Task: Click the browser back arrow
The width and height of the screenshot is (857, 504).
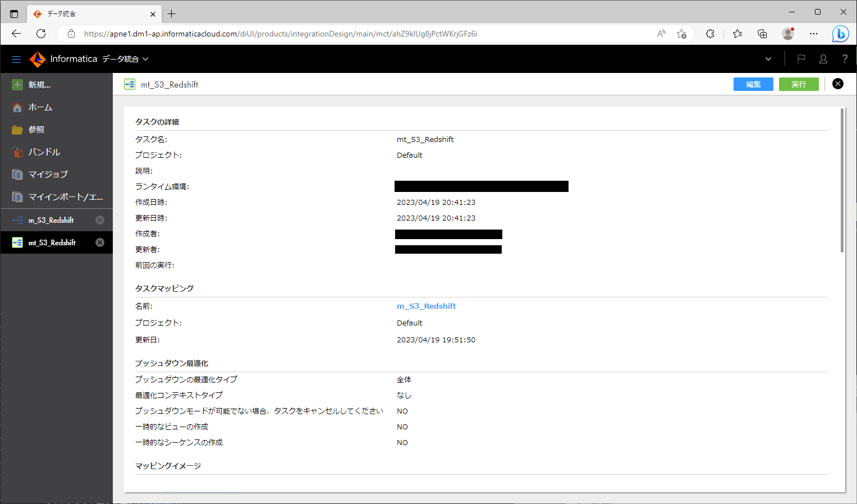Action: (x=16, y=34)
